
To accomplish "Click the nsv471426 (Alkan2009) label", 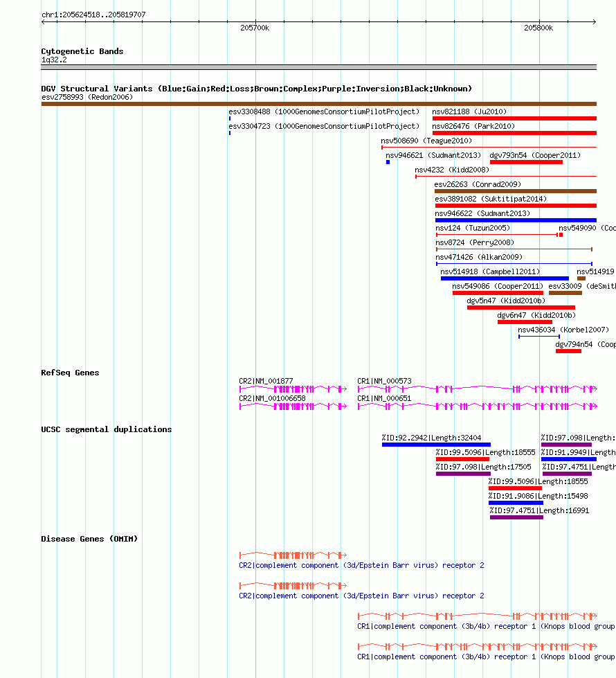I will (x=479, y=257).
